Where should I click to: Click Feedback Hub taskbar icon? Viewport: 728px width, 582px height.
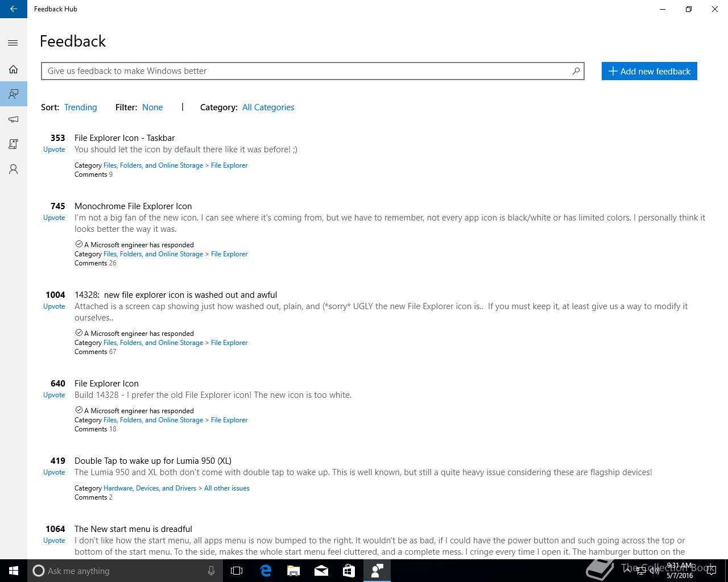coord(377,571)
